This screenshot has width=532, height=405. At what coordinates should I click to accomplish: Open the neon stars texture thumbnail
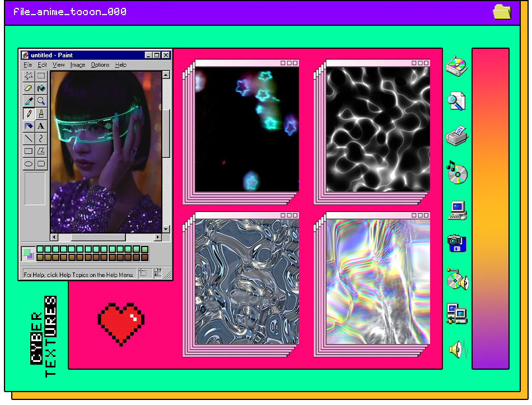[246, 129]
